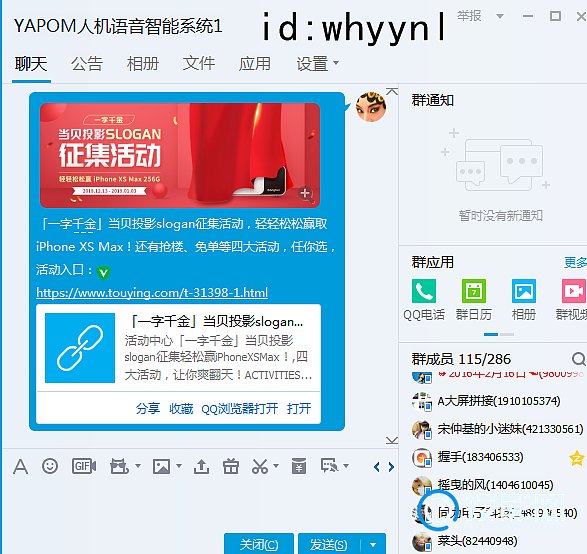Select member 握手(183406533)
The height and width of the screenshot is (554, 587).
click(x=499, y=457)
